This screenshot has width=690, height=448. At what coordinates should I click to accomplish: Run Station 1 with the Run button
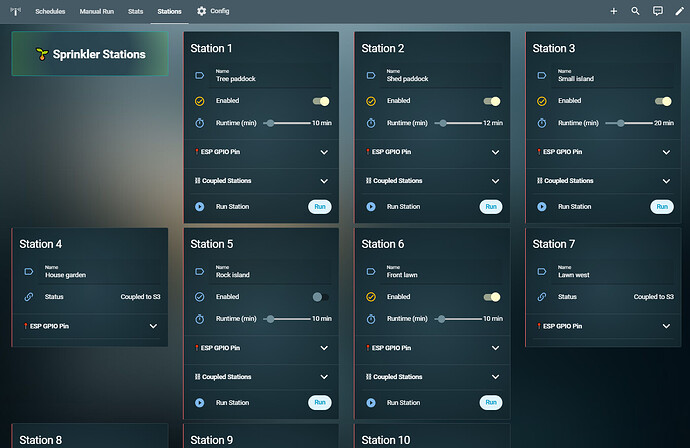(x=320, y=206)
